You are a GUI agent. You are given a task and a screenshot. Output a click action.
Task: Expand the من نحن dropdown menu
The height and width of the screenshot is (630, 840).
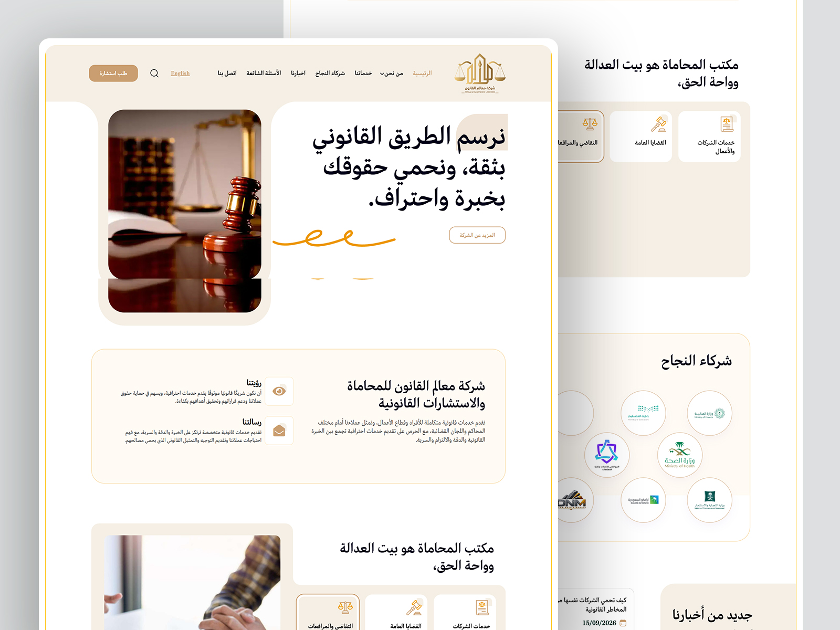pos(392,73)
